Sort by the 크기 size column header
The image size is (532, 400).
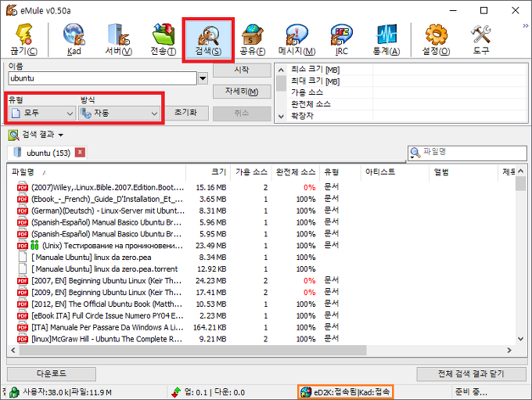tap(208, 172)
